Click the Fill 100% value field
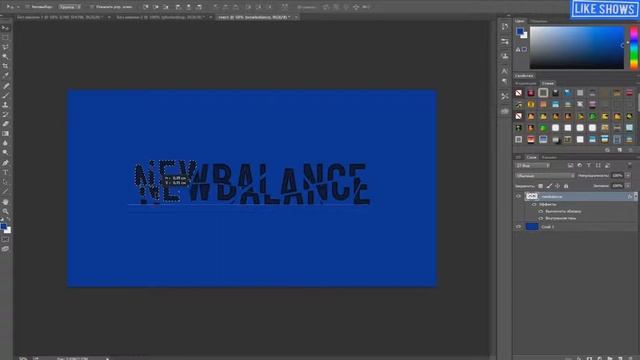Screen dimensions: 640x360 pyautogui.click(x=617, y=186)
